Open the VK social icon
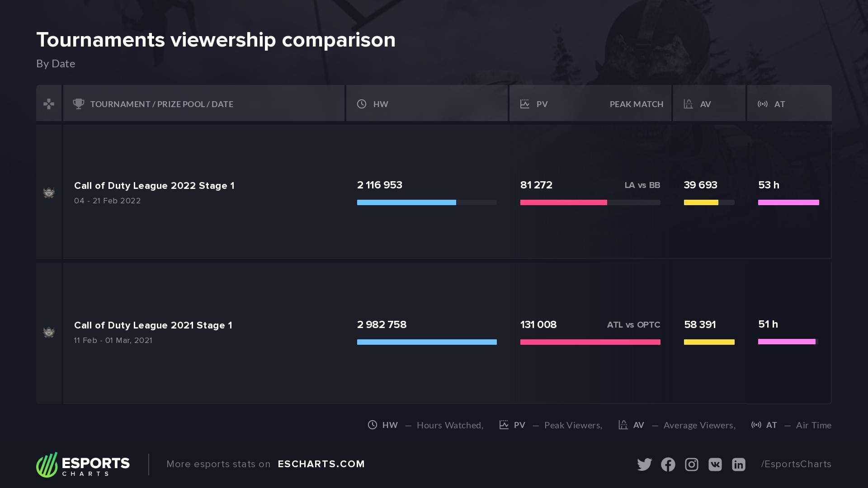Image resolution: width=868 pixels, height=488 pixels. [715, 465]
